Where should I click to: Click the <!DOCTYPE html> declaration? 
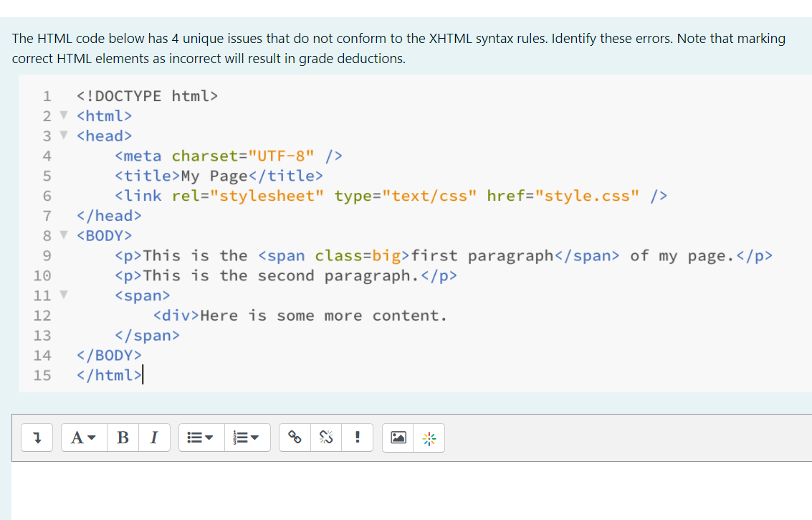point(148,96)
